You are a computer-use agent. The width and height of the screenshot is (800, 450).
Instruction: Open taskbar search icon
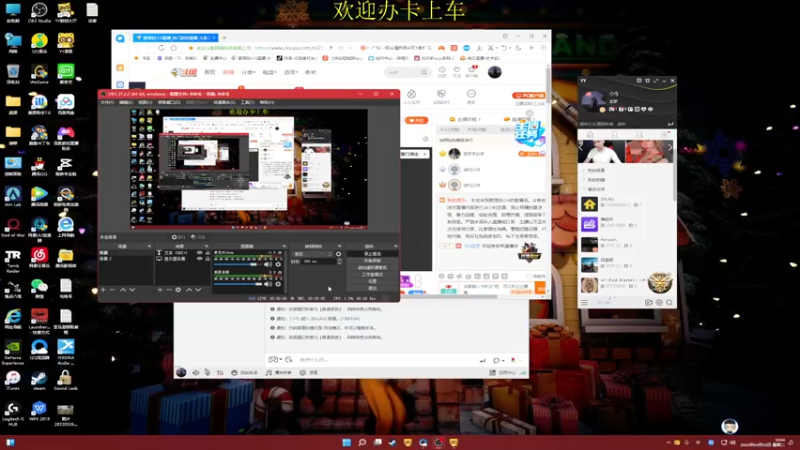coord(362,442)
